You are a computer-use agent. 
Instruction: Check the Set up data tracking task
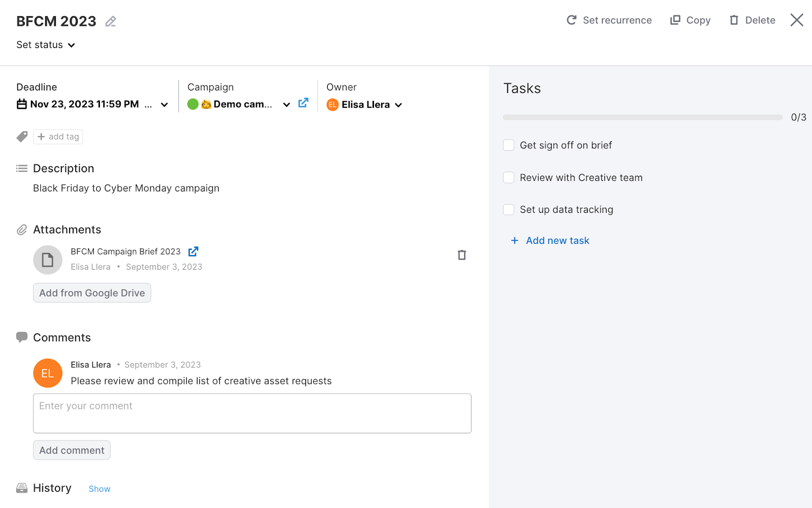pos(509,209)
